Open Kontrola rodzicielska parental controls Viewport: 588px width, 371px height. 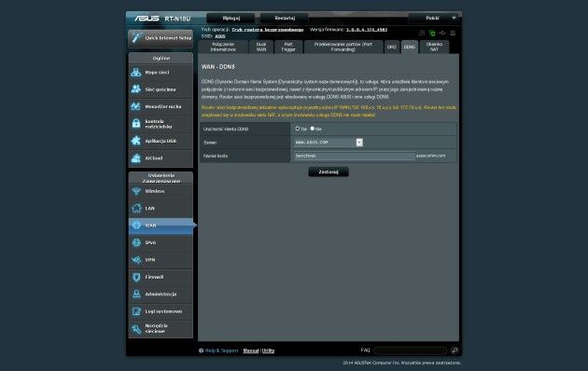[x=161, y=124]
